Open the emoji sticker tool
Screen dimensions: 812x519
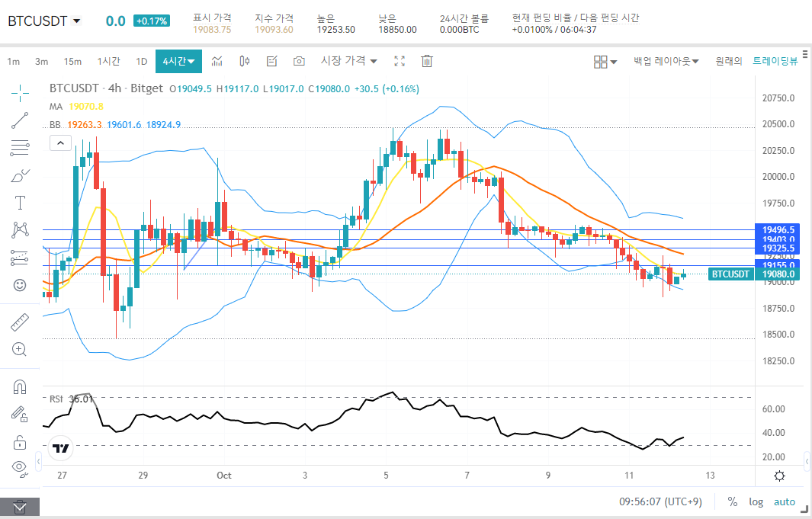pyautogui.click(x=18, y=284)
